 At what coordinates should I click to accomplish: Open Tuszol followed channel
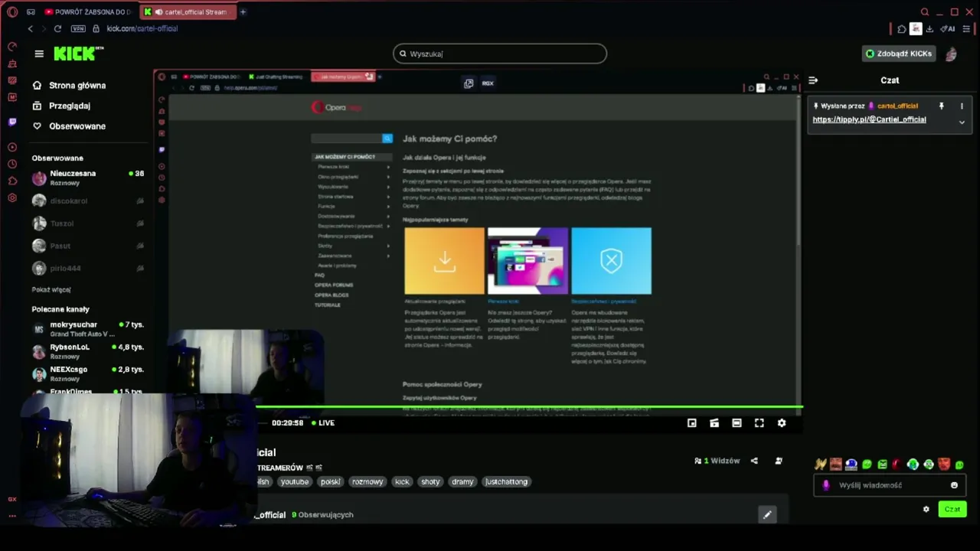[88, 223]
